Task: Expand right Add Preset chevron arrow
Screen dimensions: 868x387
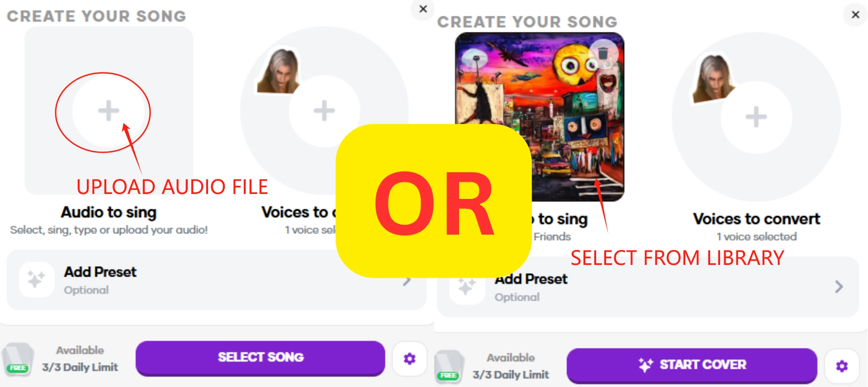Action: pyautogui.click(x=839, y=287)
